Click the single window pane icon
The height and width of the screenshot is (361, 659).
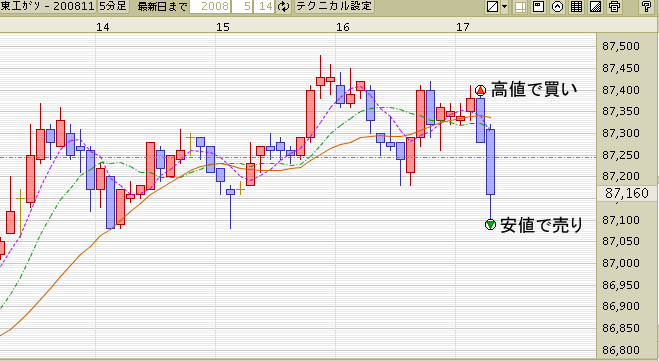click(538, 7)
